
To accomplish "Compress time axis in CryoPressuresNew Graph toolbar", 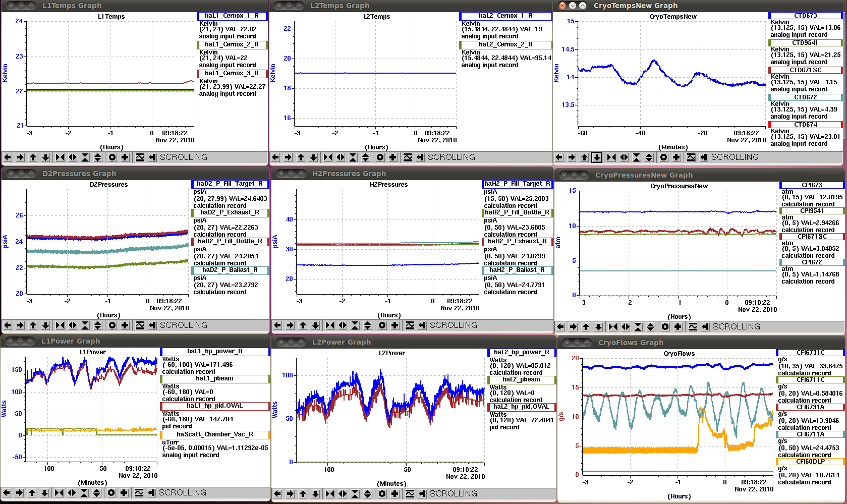I will (x=613, y=327).
